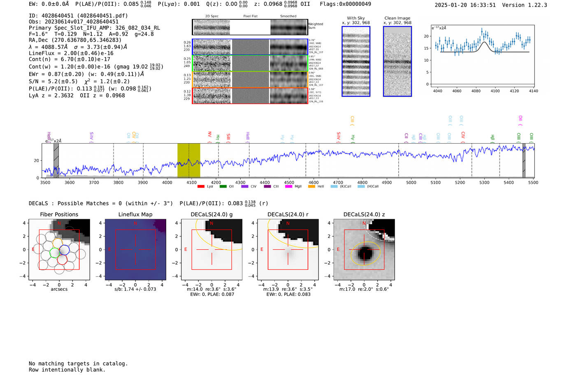
Task: Select the orange-outlined 2D fiber spectrum row
Action: [250, 79]
